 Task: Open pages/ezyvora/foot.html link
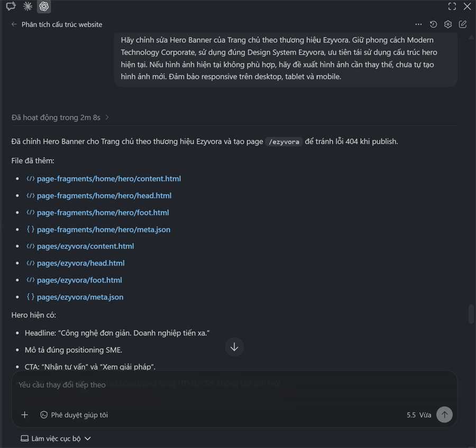[x=79, y=280]
